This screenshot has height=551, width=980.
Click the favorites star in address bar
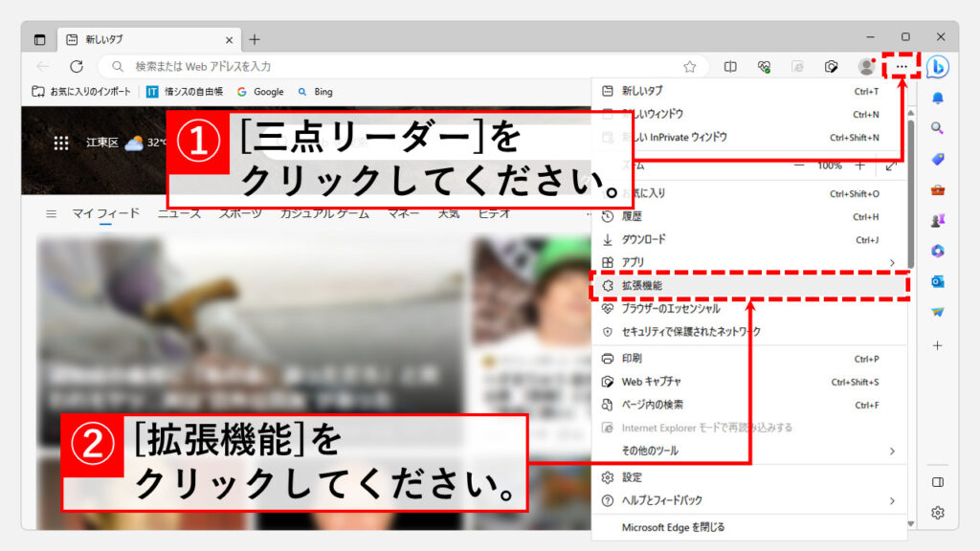[689, 67]
